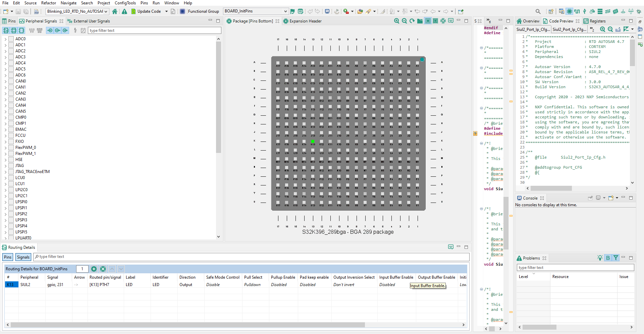Add a new routing row with plus icon
This screenshot has width=644, height=334.
[94, 269]
